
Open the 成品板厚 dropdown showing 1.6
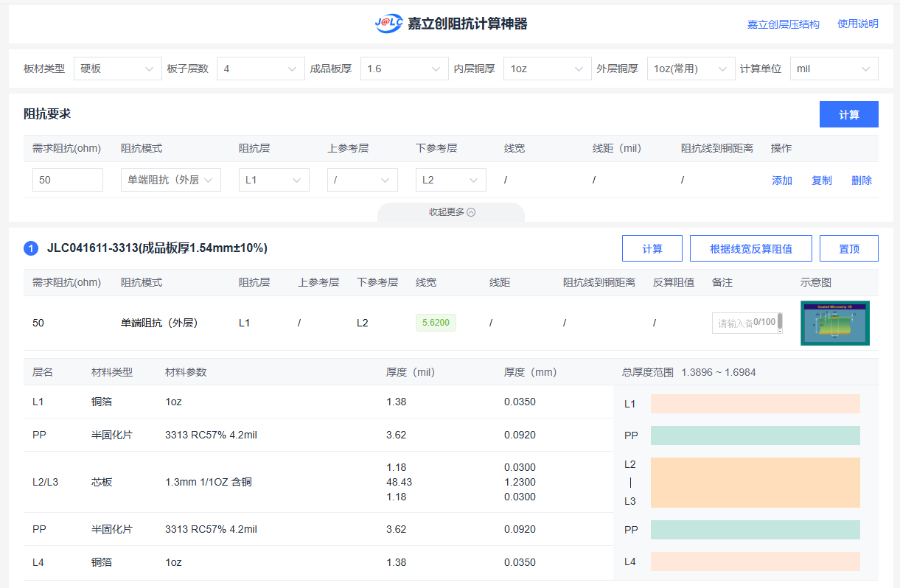pos(404,69)
